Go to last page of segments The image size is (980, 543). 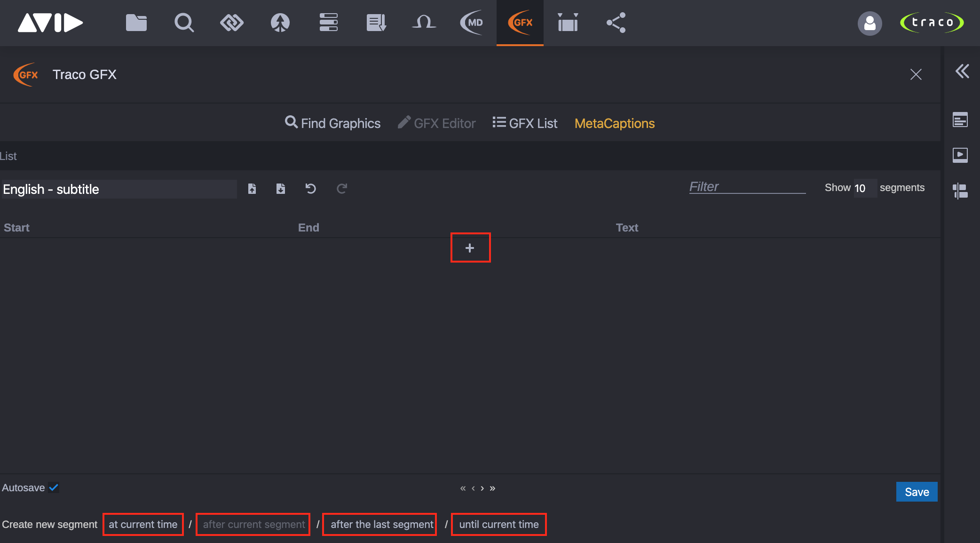tap(492, 488)
